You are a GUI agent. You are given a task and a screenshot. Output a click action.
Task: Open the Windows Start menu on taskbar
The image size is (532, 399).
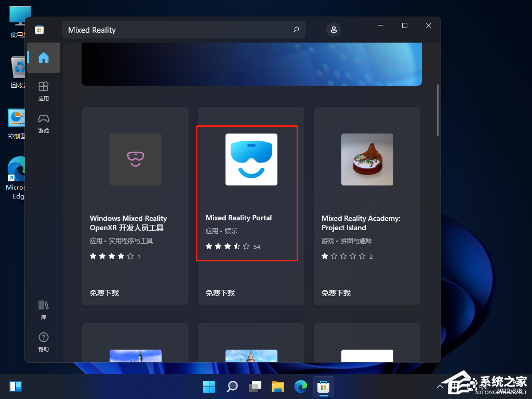[x=209, y=387]
